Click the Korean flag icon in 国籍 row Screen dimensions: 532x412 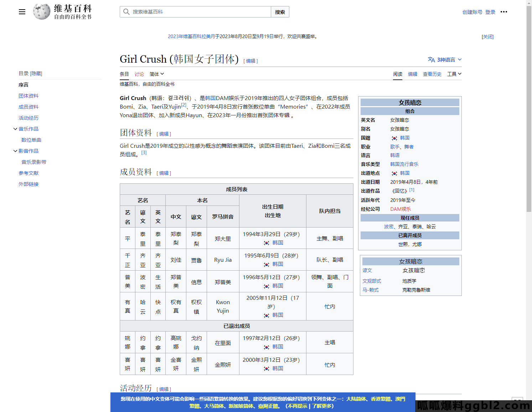394,138
